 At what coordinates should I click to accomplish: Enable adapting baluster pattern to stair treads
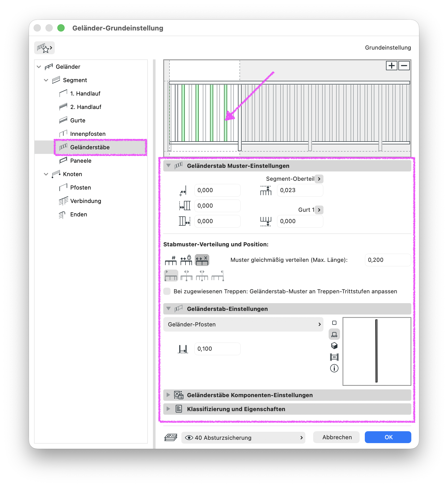pyautogui.click(x=167, y=291)
